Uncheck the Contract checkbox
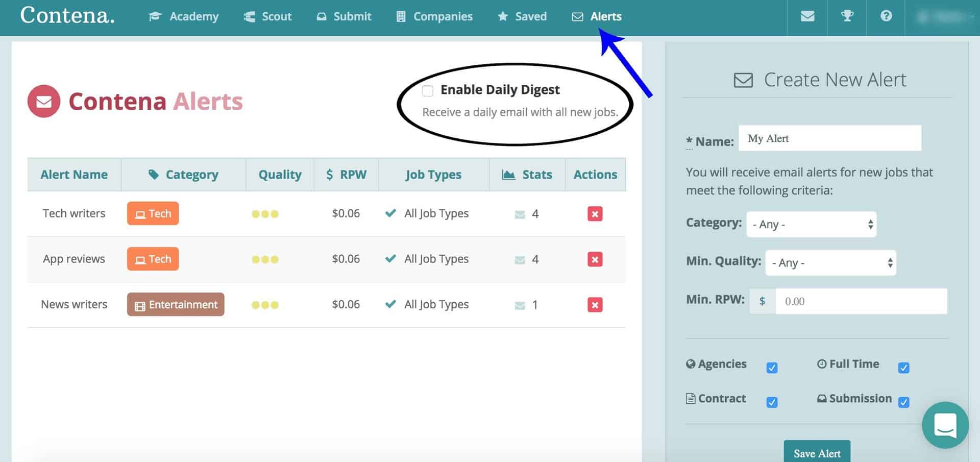This screenshot has height=462, width=980. pyautogui.click(x=772, y=402)
